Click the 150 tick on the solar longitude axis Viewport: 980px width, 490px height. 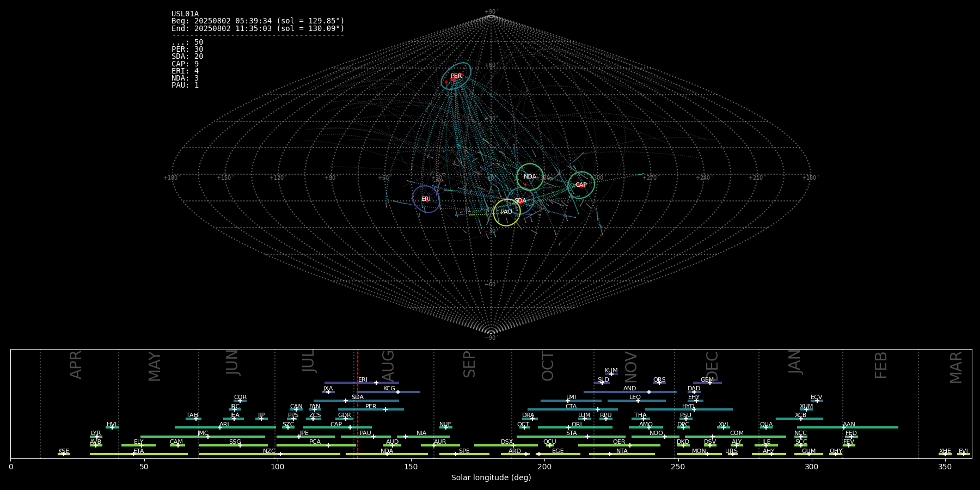pyautogui.click(x=411, y=467)
